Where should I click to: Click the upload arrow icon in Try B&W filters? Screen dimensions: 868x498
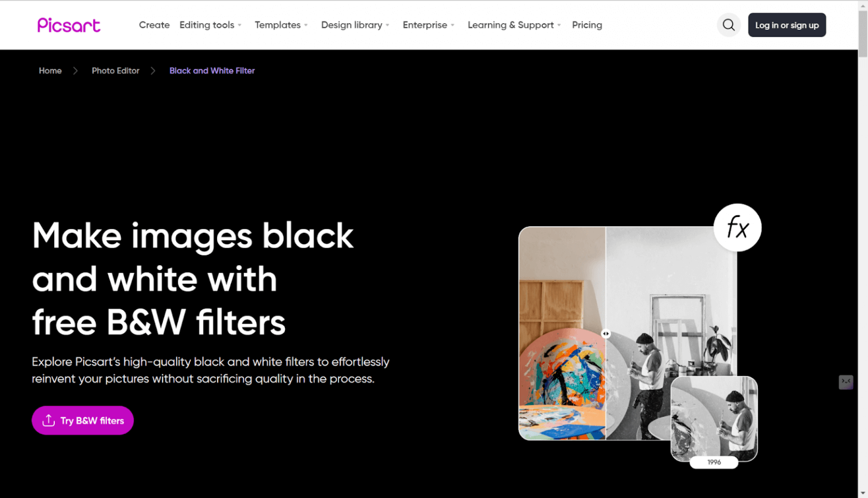tap(49, 420)
